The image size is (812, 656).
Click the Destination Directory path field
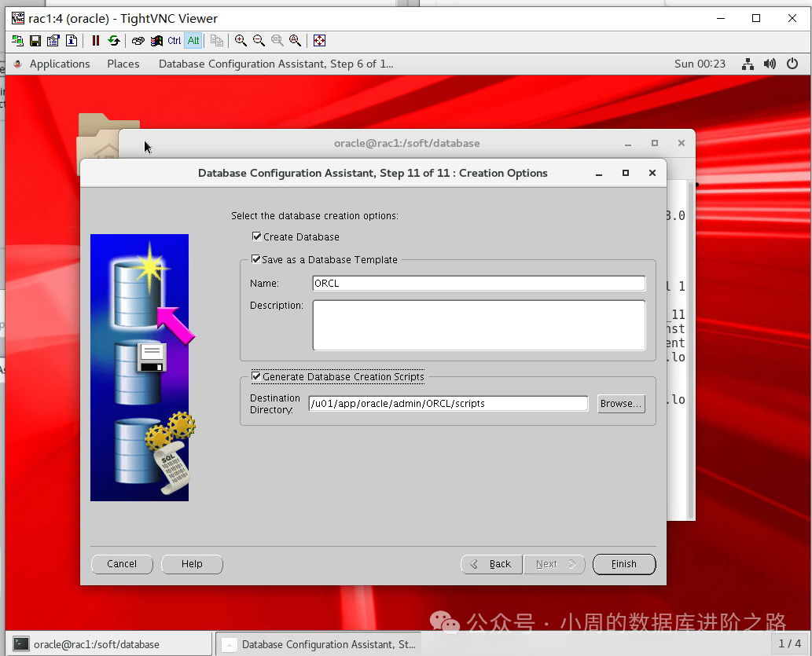[449, 403]
